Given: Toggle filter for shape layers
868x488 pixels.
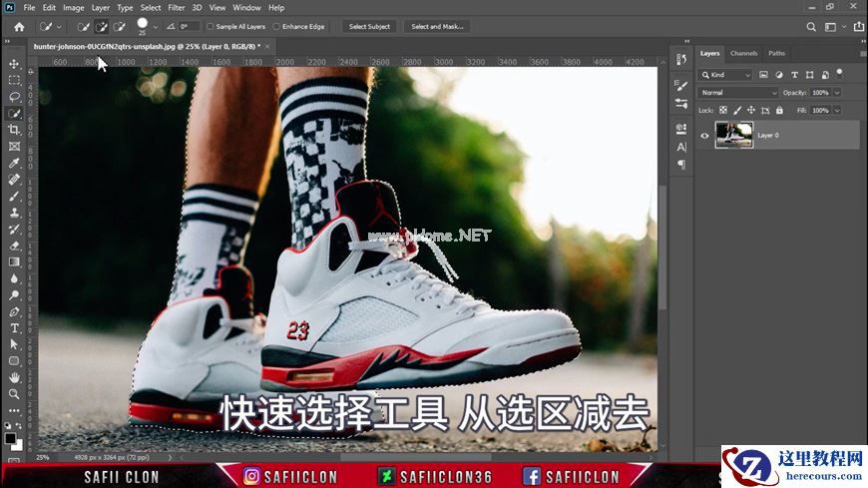Looking at the screenshot, I should point(810,75).
